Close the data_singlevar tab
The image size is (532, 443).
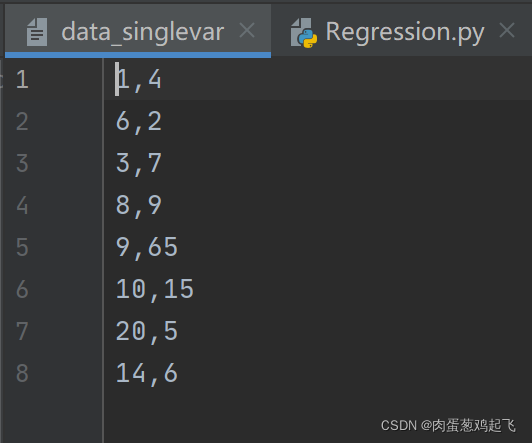[x=247, y=30]
